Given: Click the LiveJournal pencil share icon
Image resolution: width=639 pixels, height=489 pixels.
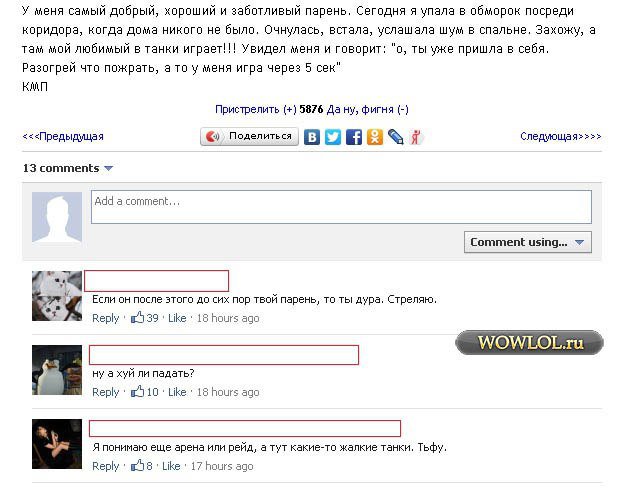Looking at the screenshot, I should (396, 137).
